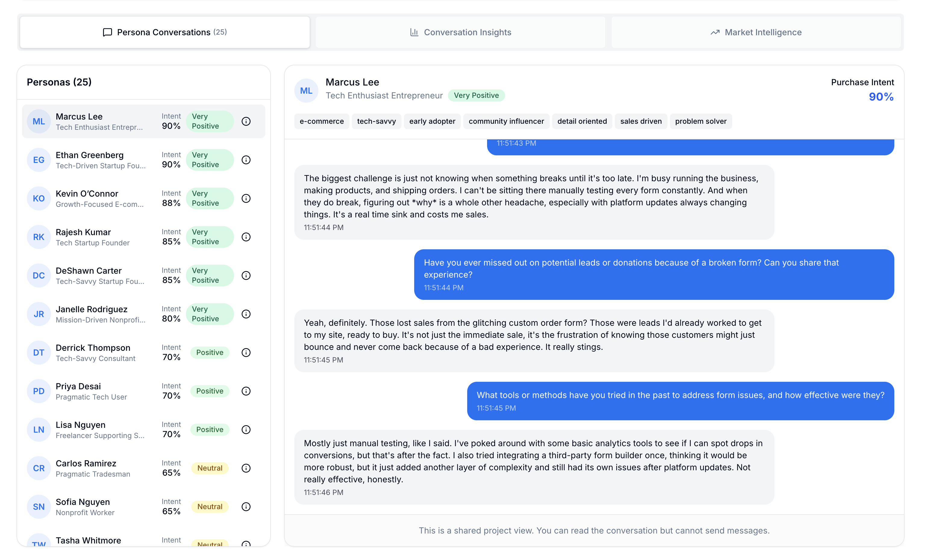
Task: Open info icon for Ethan Greenberg
Action: coord(246,160)
